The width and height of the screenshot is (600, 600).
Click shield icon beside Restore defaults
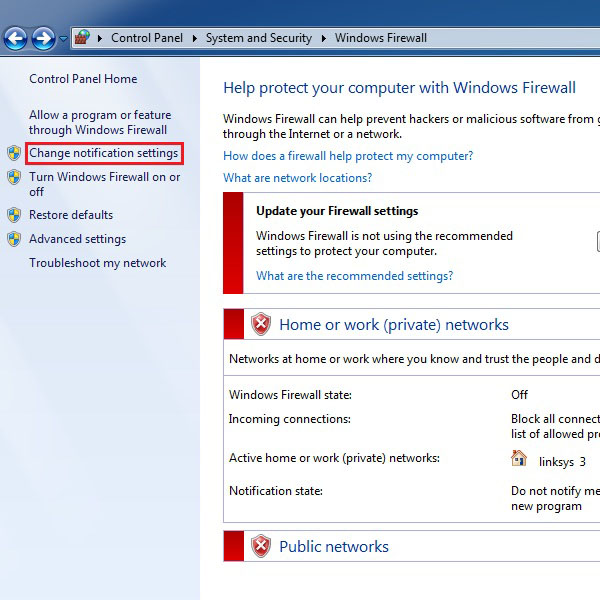(14, 215)
